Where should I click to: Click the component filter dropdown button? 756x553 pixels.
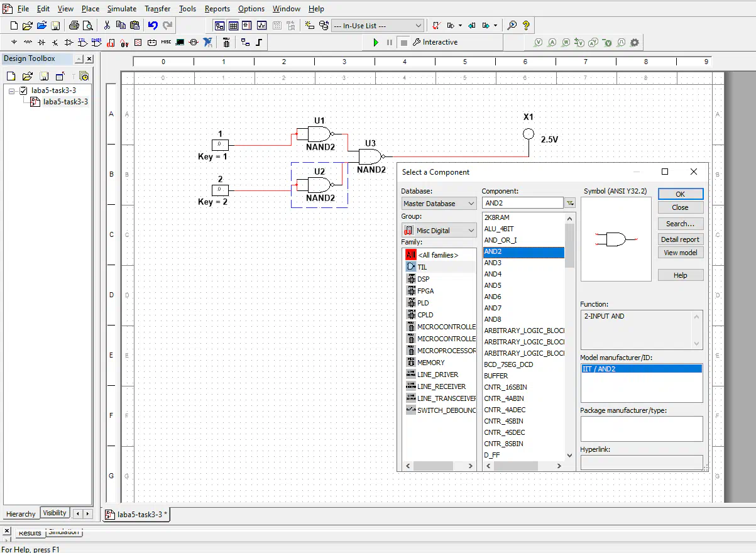pos(570,203)
